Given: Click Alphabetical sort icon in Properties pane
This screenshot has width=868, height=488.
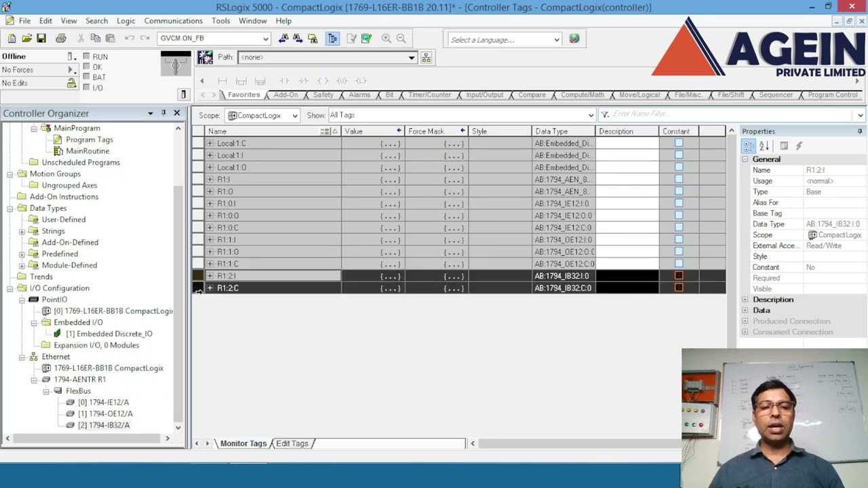Looking at the screenshot, I should [764, 146].
